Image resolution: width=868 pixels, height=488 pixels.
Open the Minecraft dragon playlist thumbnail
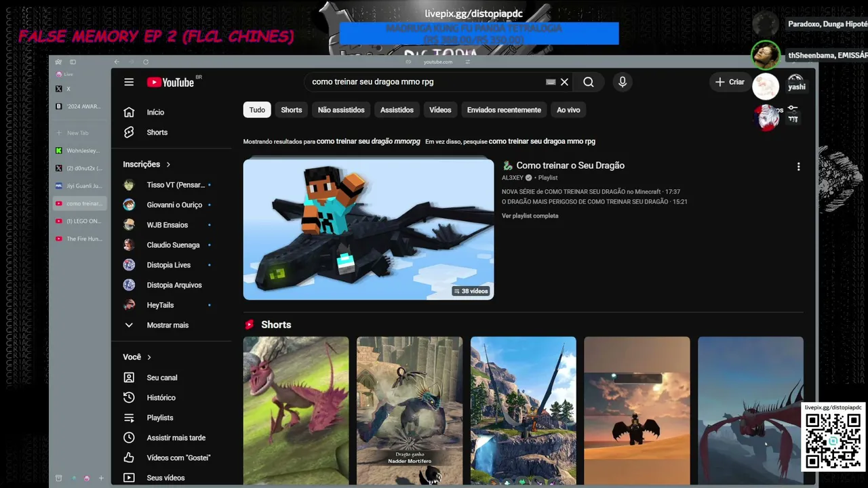pos(368,229)
